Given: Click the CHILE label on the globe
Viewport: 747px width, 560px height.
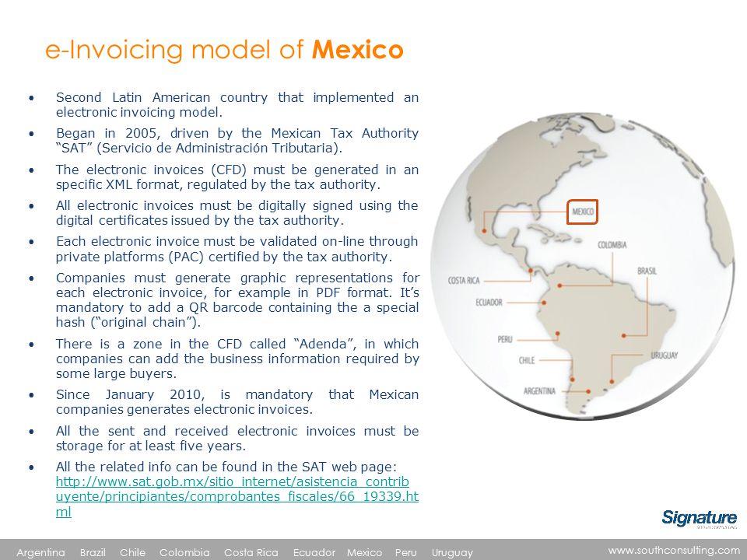Looking at the screenshot, I should (x=527, y=360).
